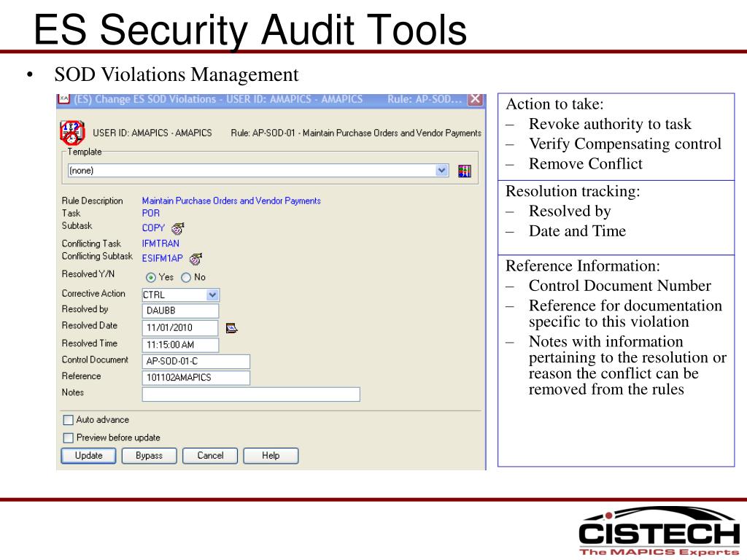Click the Control Document field label
747x560 pixels.
pyautogui.click(x=95, y=359)
